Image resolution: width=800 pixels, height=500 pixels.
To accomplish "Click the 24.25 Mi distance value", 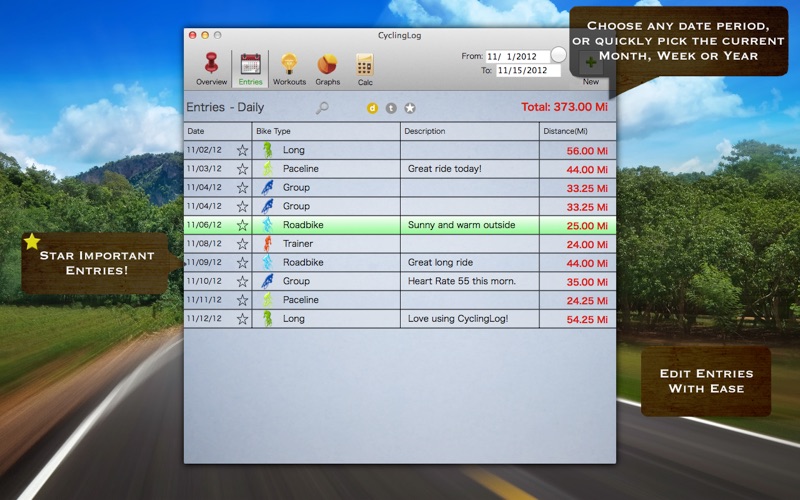I will coord(587,301).
